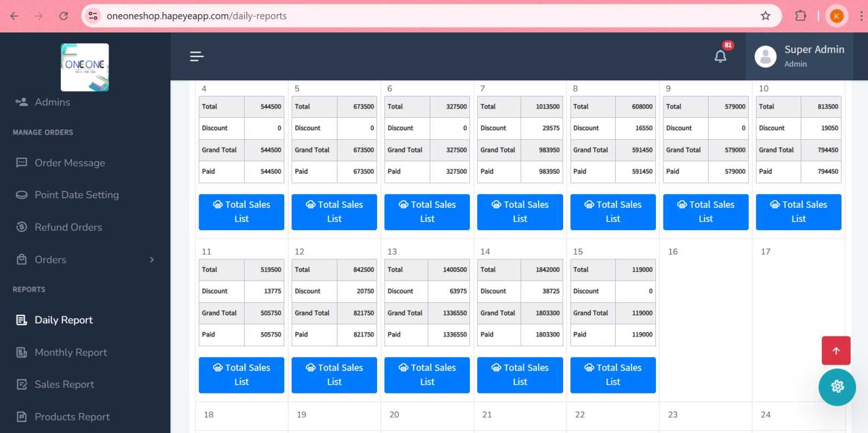Select the Paid value 794450
The width and height of the screenshot is (868, 433).
tap(828, 171)
